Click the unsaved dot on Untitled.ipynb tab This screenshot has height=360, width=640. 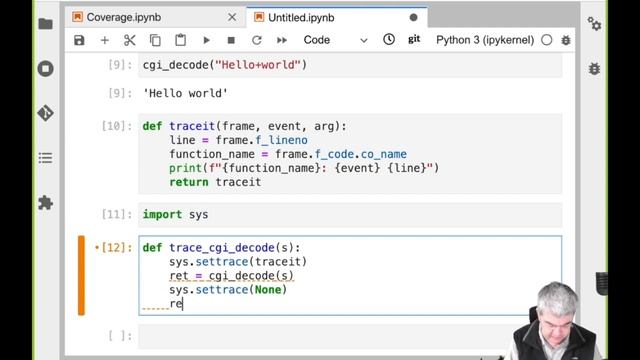[413, 18]
